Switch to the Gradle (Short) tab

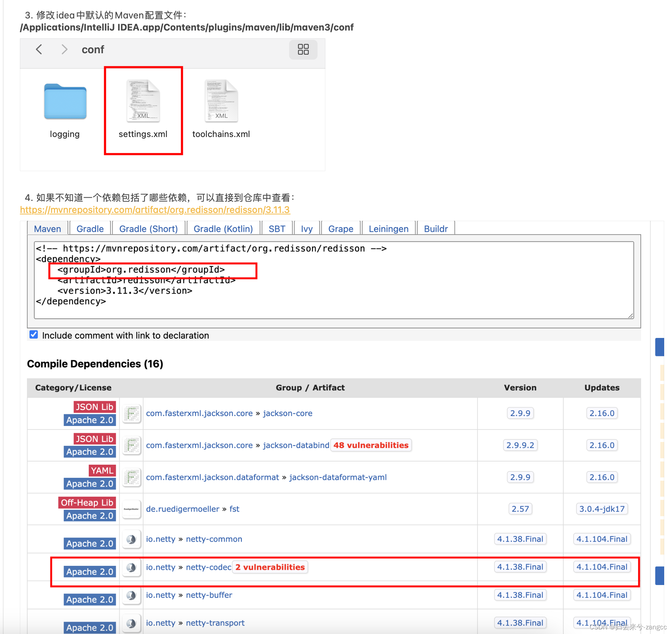tap(148, 229)
